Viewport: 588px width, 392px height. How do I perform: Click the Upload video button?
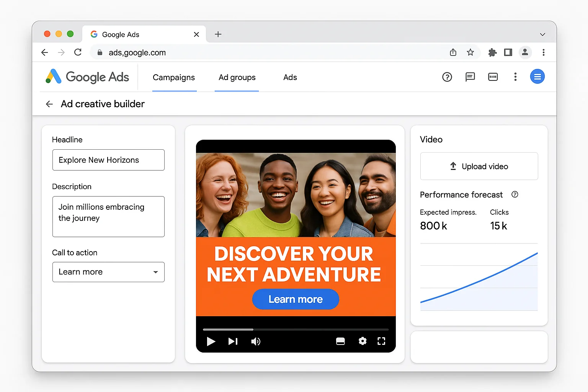pyautogui.click(x=479, y=166)
